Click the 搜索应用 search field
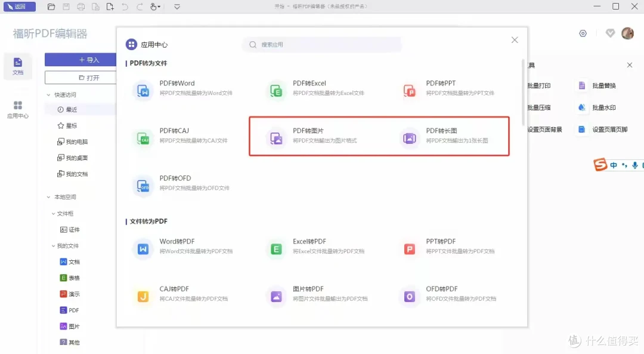This screenshot has height=354, width=644. 322,44
